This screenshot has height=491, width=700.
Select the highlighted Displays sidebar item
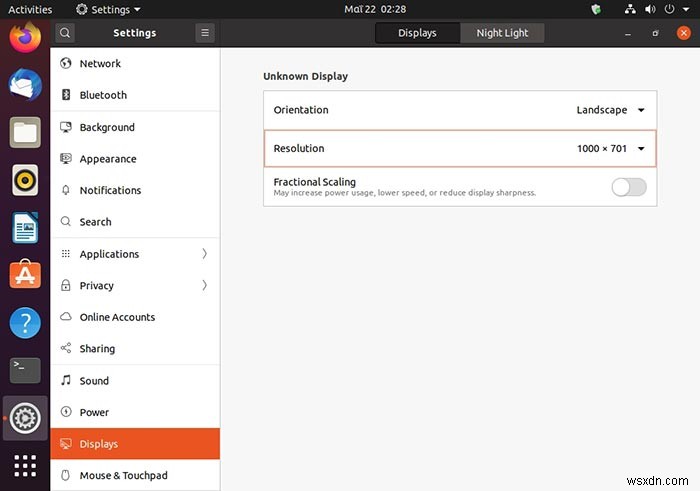135,444
